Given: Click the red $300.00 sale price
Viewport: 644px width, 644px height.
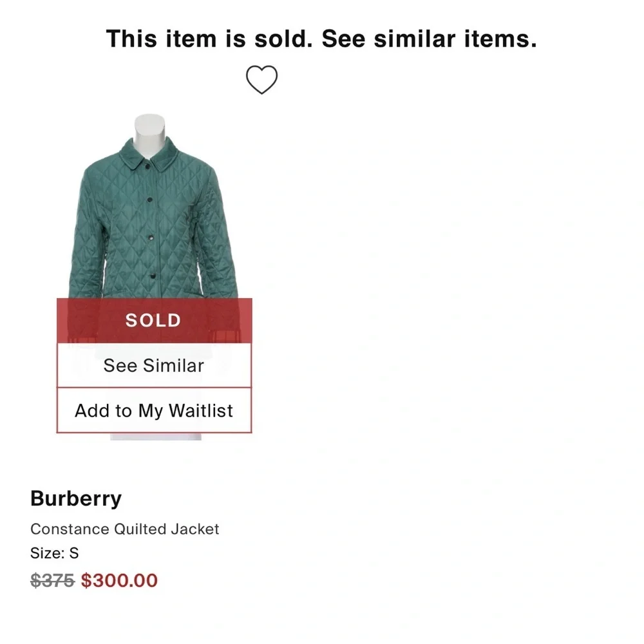Looking at the screenshot, I should tap(120, 580).
